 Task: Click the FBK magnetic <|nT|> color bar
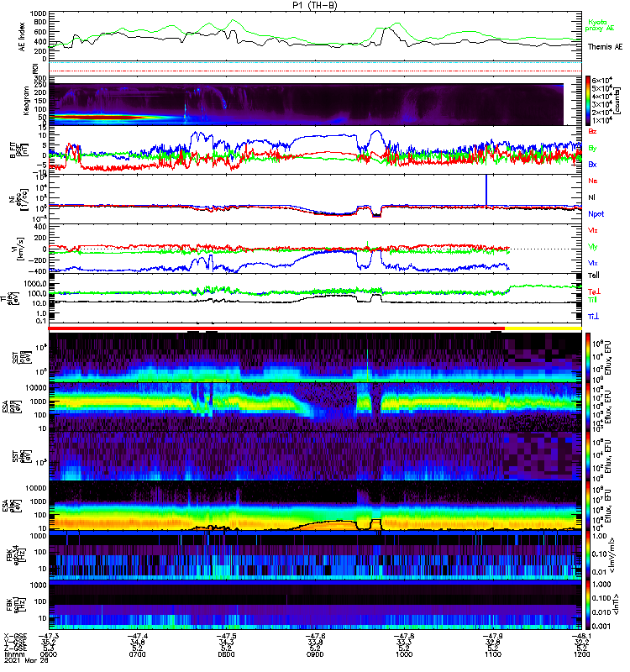pos(588,605)
